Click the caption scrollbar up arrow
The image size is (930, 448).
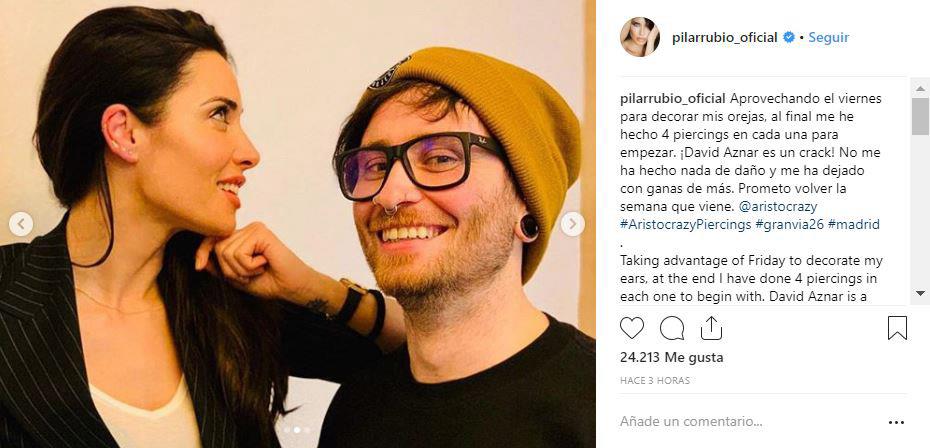[x=920, y=88]
